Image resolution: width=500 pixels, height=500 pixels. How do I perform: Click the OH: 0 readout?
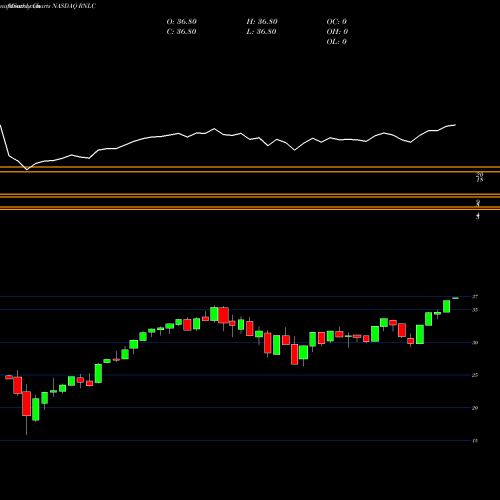[337, 32]
